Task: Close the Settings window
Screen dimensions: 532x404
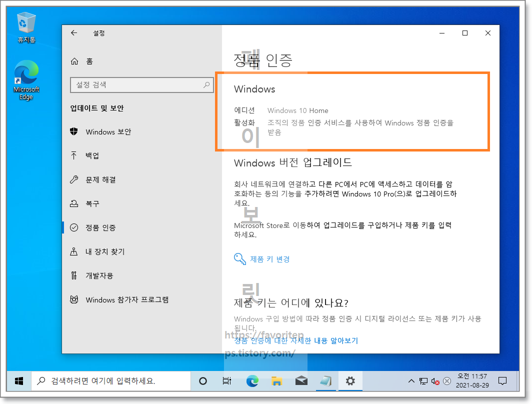Action: click(x=488, y=33)
